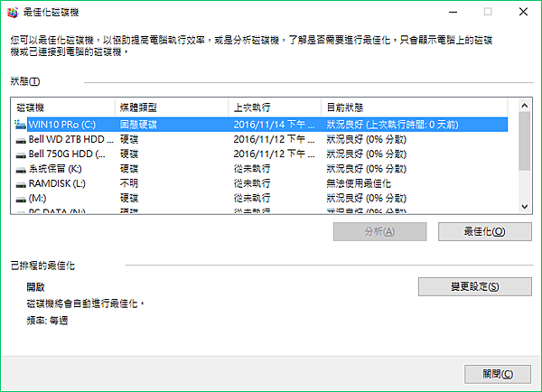Minimize the 最佳化磁碟機 window
Image resolution: width=542 pixels, height=392 pixels.
pyautogui.click(x=453, y=12)
